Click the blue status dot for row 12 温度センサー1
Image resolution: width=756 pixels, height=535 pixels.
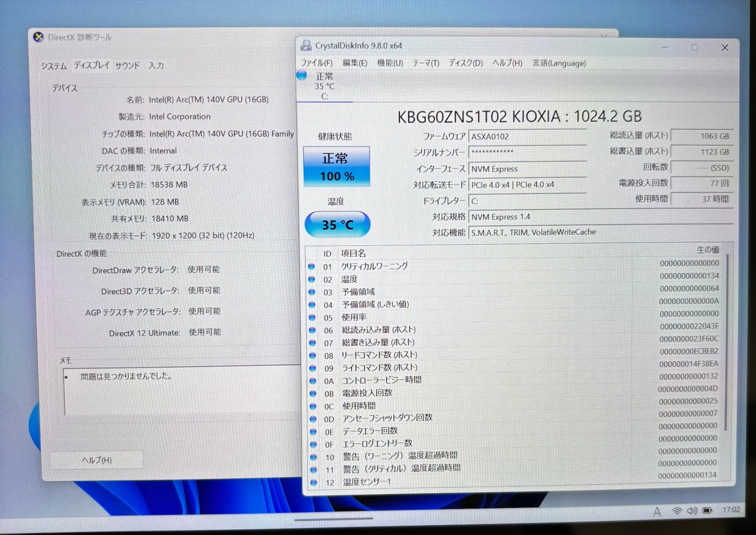pyautogui.click(x=314, y=483)
